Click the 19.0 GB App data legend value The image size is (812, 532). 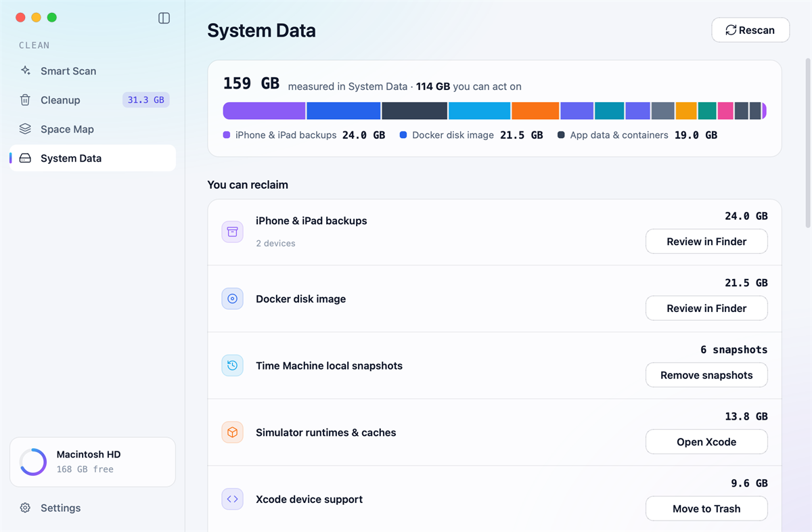696,135
